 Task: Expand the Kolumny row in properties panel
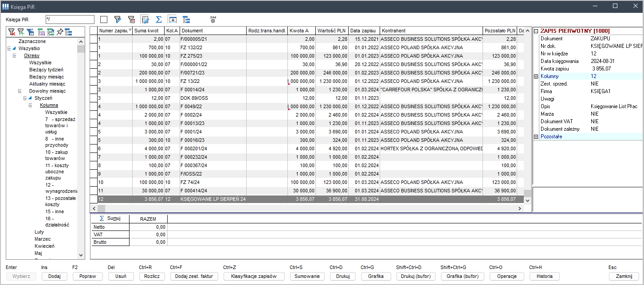pos(536,76)
